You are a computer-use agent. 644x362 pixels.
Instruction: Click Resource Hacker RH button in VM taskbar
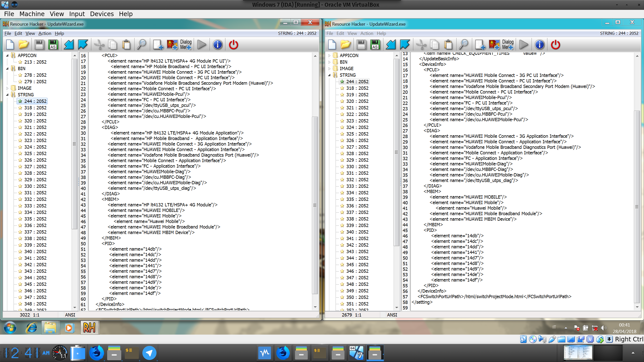(89, 328)
